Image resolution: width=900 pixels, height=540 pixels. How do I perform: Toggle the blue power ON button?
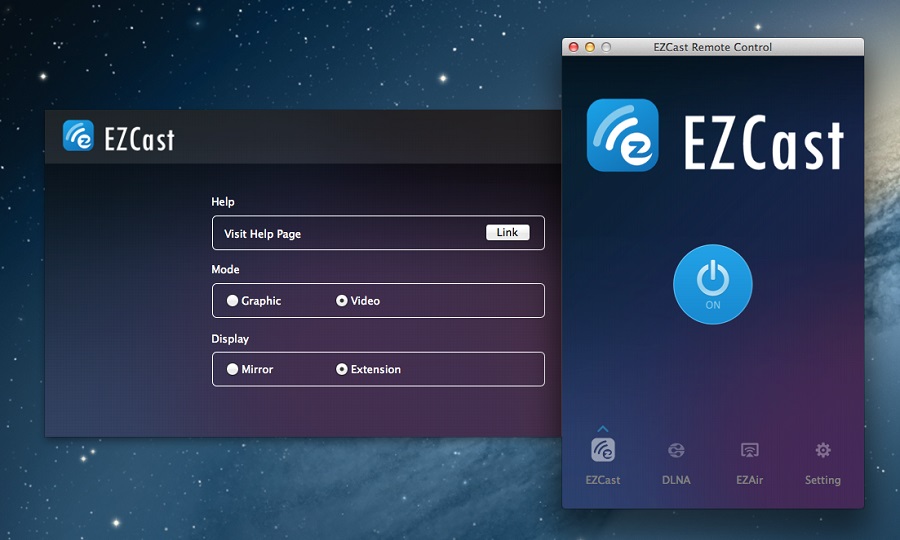(x=712, y=284)
